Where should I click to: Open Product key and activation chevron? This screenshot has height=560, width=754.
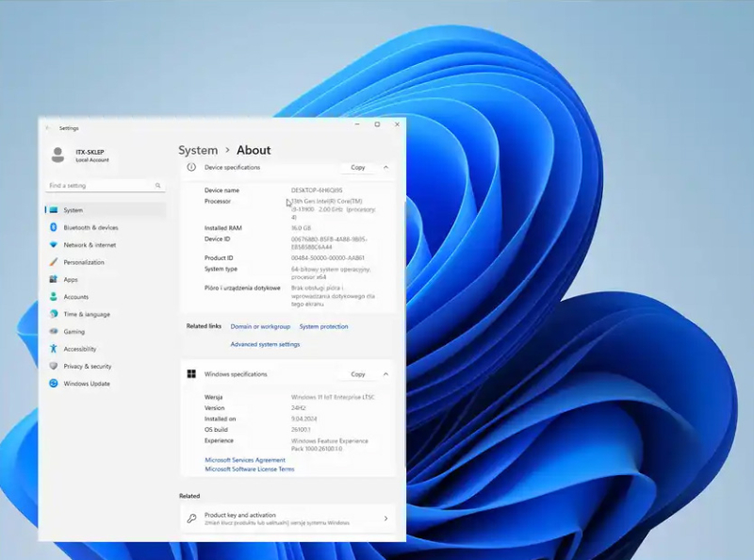[385, 519]
